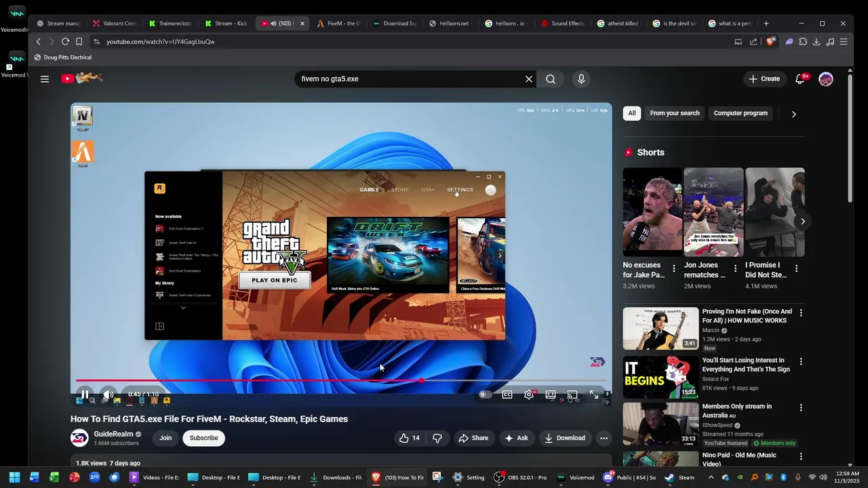Open YouTube notifications bell
Screen dimensions: 868x488
(x=801, y=79)
